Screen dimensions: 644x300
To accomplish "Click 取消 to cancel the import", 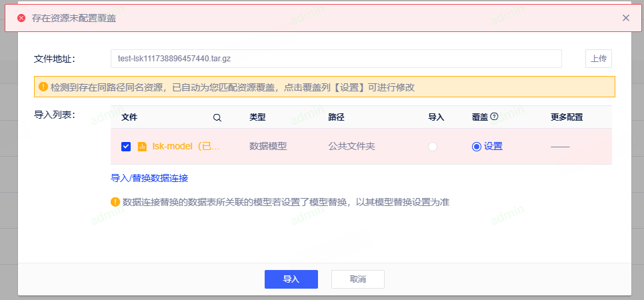I will click(358, 279).
